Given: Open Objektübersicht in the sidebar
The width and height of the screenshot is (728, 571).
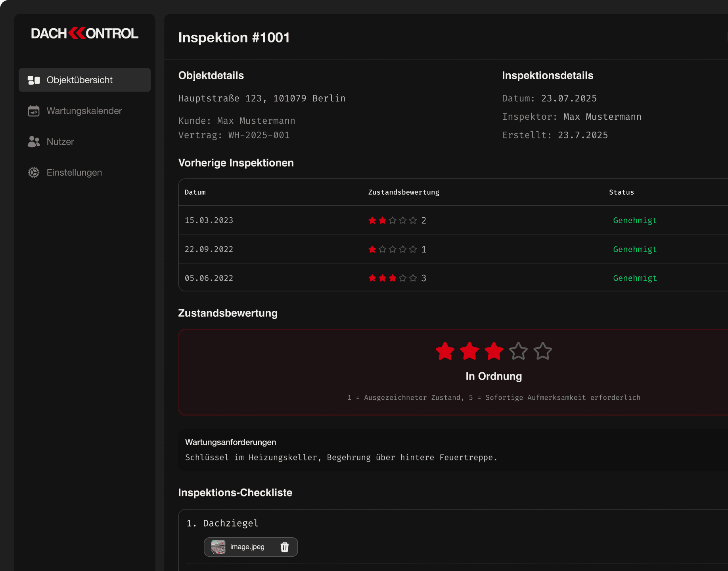Looking at the screenshot, I should 84,80.
